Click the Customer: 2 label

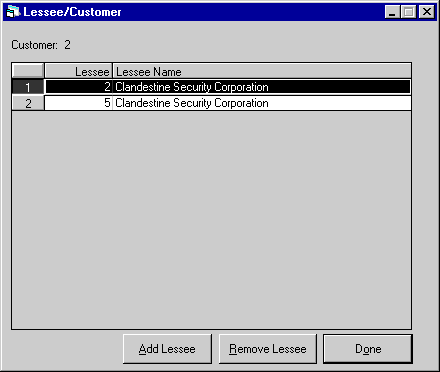click(x=41, y=45)
